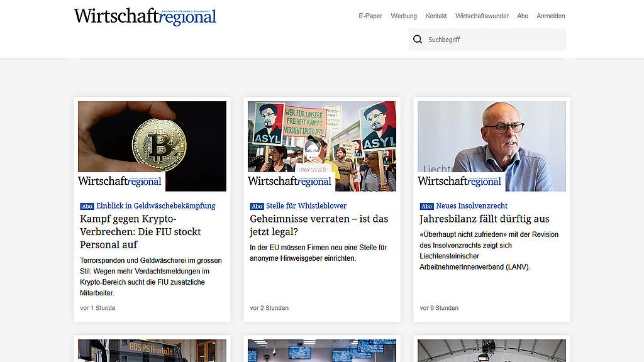Click Anmelden to log in

(x=550, y=16)
